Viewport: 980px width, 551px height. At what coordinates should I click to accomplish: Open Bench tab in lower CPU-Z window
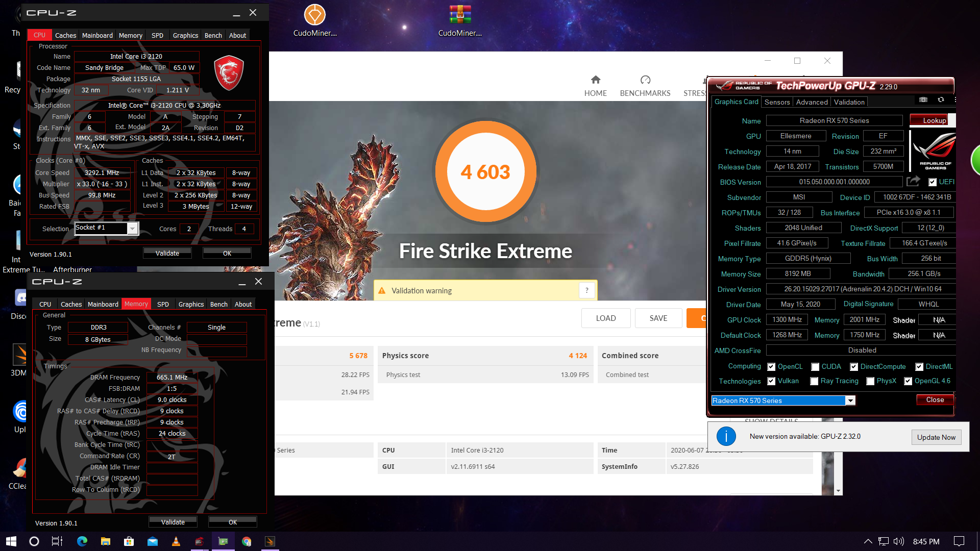click(219, 304)
